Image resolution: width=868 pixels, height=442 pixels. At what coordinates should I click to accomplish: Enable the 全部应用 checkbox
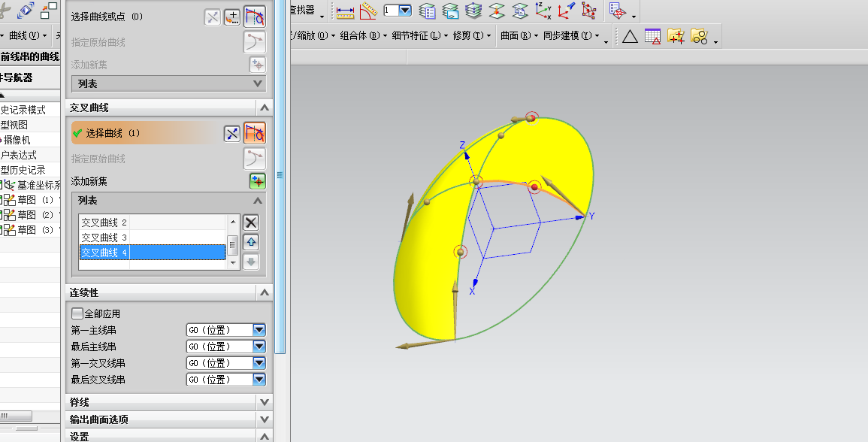click(x=77, y=313)
